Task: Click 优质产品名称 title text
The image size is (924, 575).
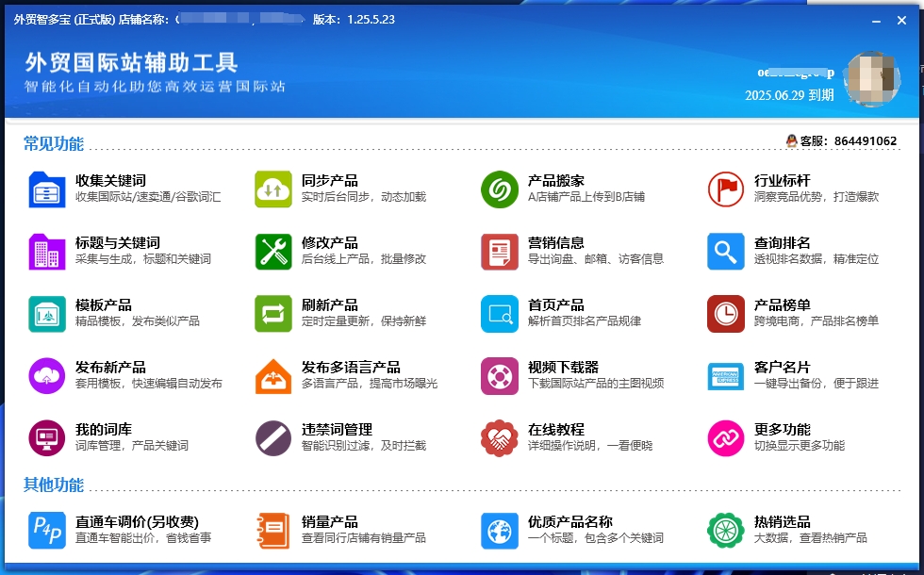Action: (x=570, y=522)
